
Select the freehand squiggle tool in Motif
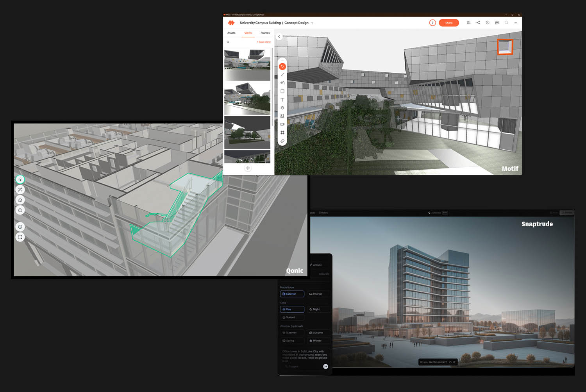coord(282,83)
